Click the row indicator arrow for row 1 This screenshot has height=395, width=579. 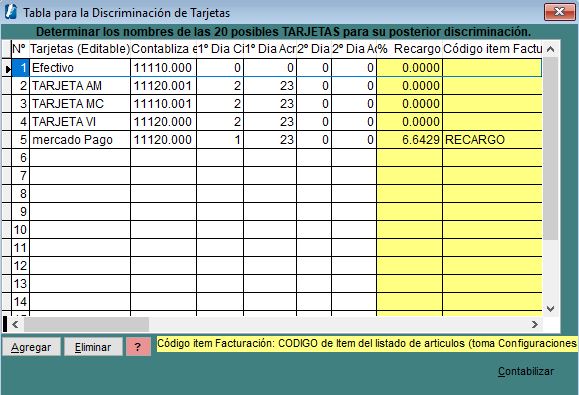point(7,68)
